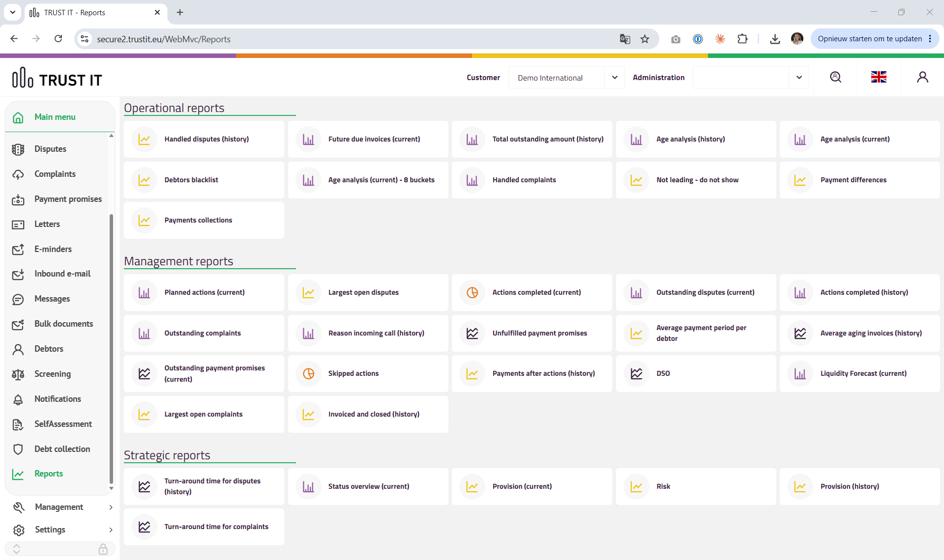Toggle the sidebar expand/collapse arrows
944x560 pixels.
[16, 549]
